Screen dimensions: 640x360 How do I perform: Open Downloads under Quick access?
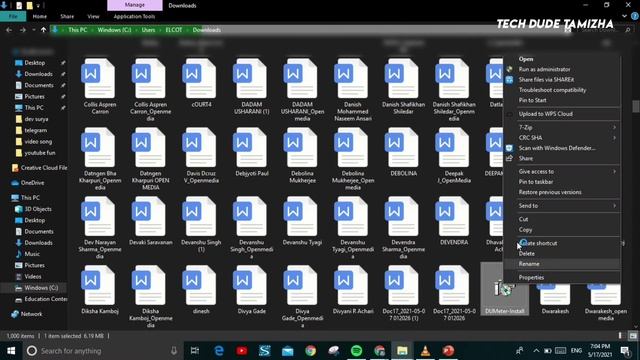pos(38,74)
